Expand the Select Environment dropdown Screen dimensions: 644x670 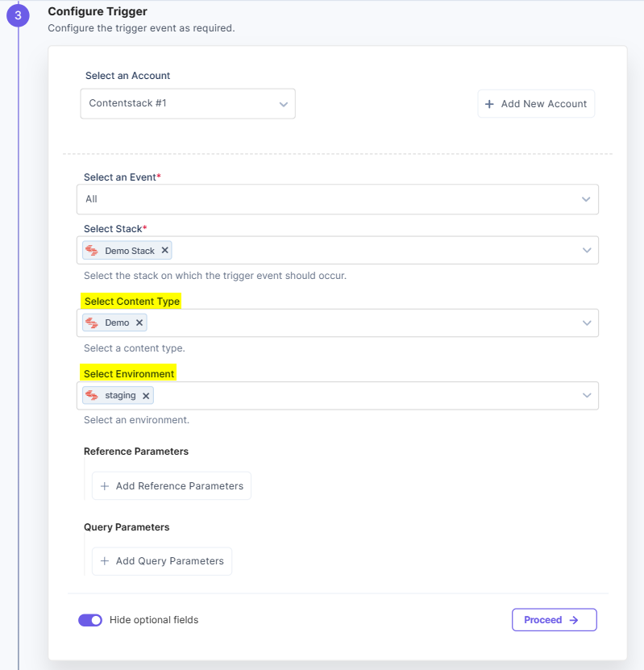tap(586, 395)
